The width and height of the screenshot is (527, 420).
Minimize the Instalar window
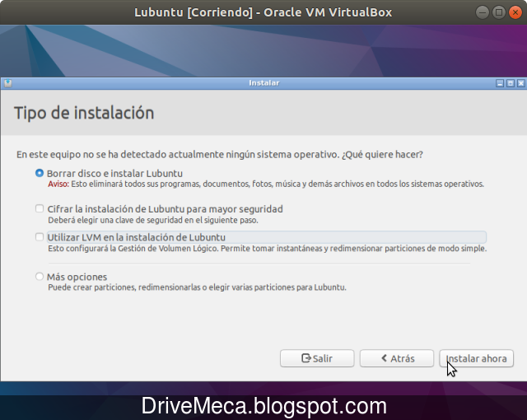pyautogui.click(x=500, y=83)
